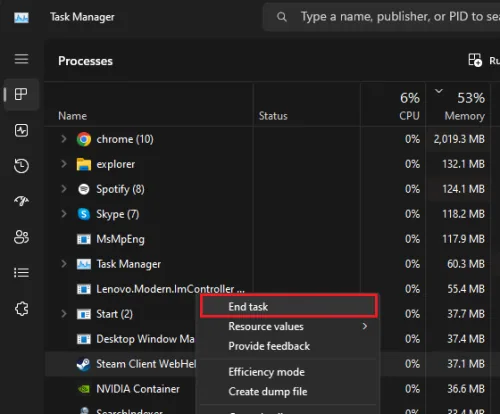Screen dimensions: 500x414
Task: Click the Processes page heading
Action: coord(85,61)
